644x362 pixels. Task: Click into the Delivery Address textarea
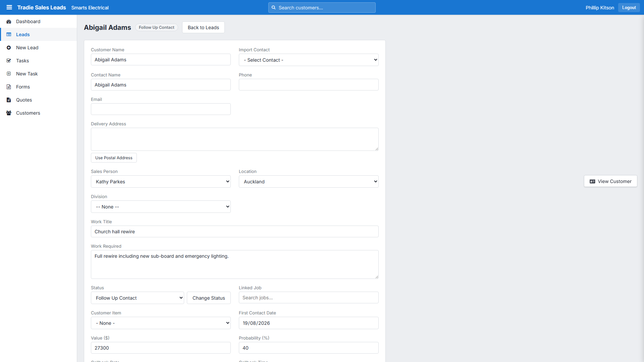tap(235, 139)
